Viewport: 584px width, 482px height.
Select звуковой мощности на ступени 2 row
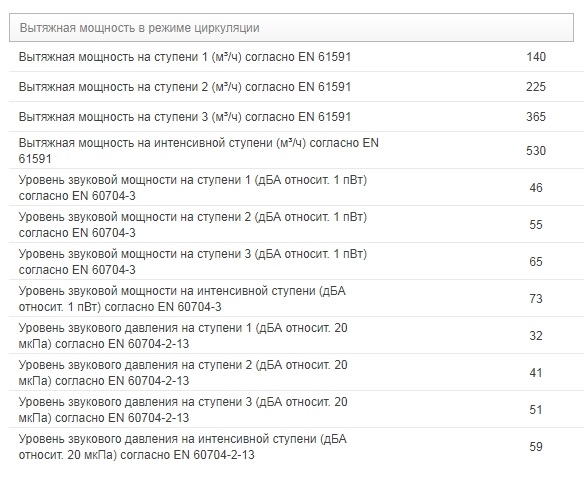tap(296, 224)
